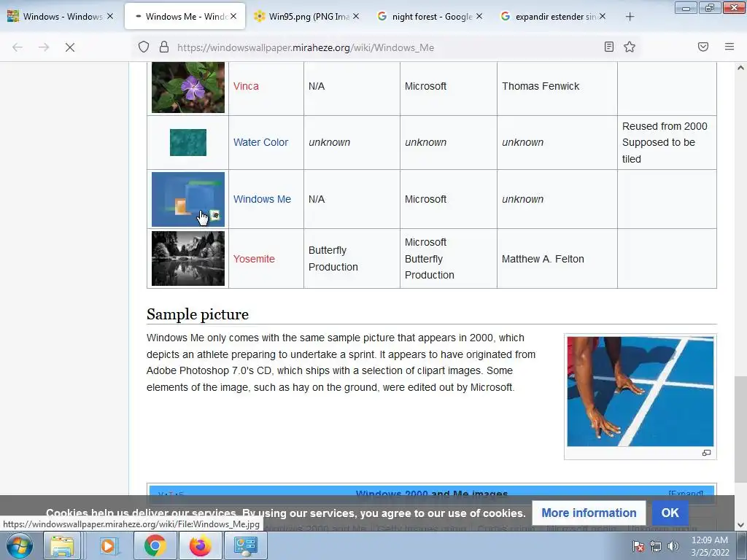Open the Windows Start menu orb
Screen dimensions: 747x560
coord(20,545)
